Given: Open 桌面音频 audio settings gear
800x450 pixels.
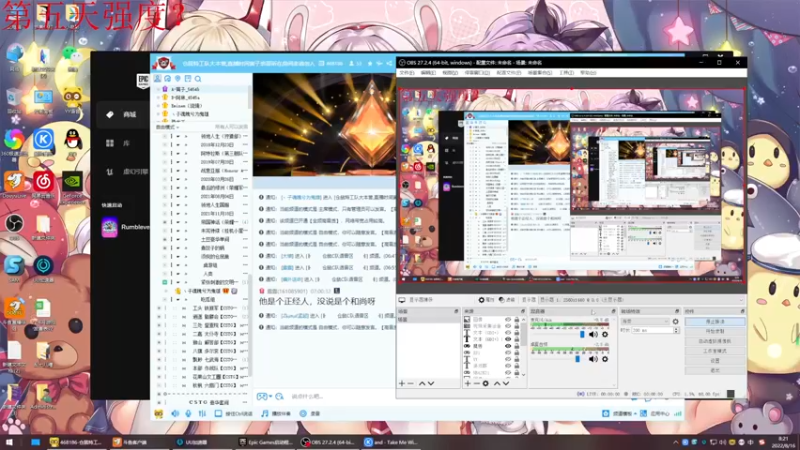Looking at the screenshot, I should pos(605,359).
